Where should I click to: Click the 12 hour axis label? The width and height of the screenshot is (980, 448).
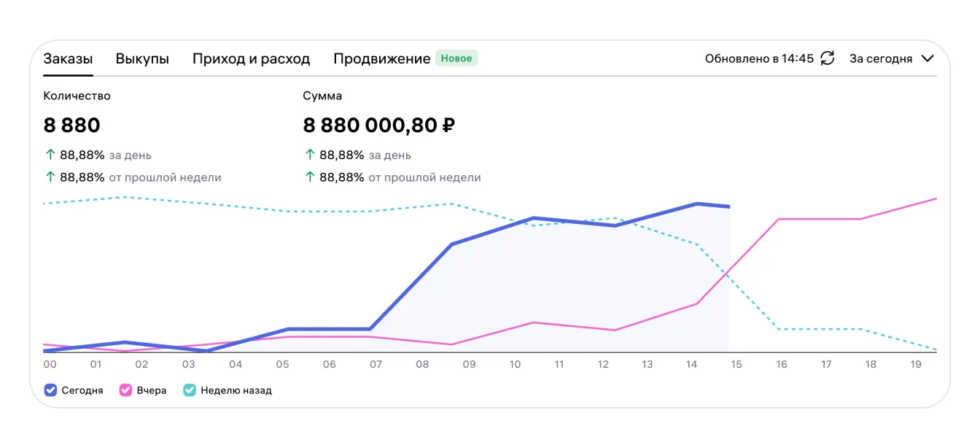[603, 364]
